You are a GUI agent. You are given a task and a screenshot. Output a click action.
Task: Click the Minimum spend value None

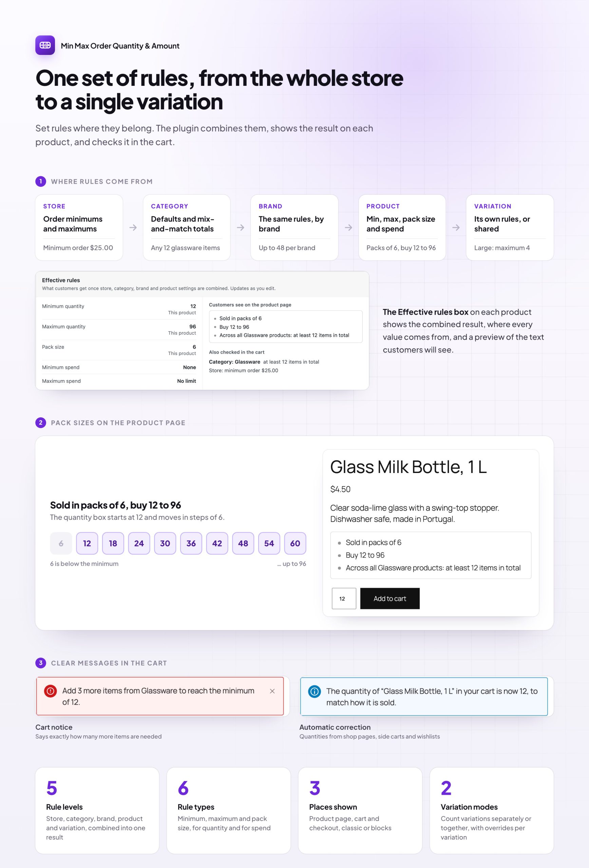(189, 367)
